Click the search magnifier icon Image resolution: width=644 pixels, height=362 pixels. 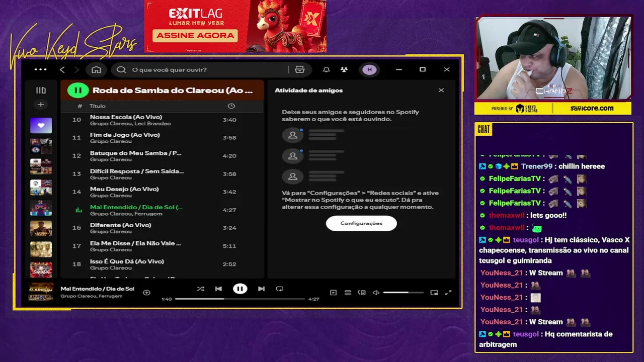(x=121, y=70)
